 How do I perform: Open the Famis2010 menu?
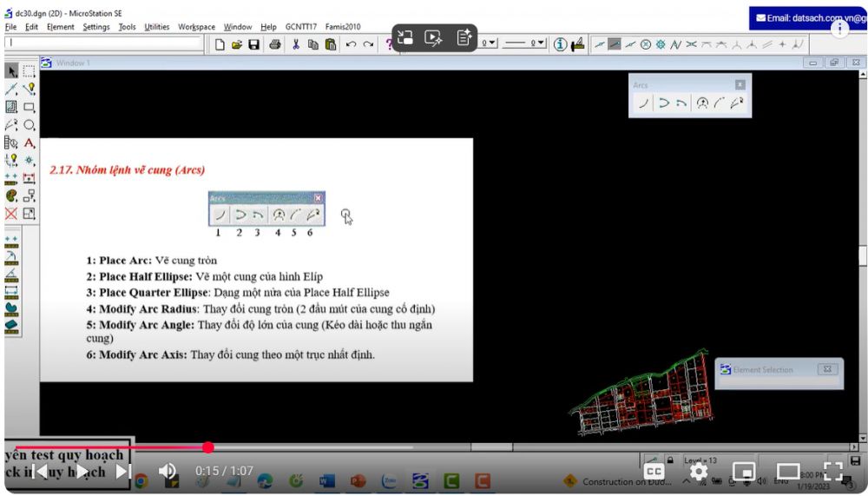[x=343, y=27]
